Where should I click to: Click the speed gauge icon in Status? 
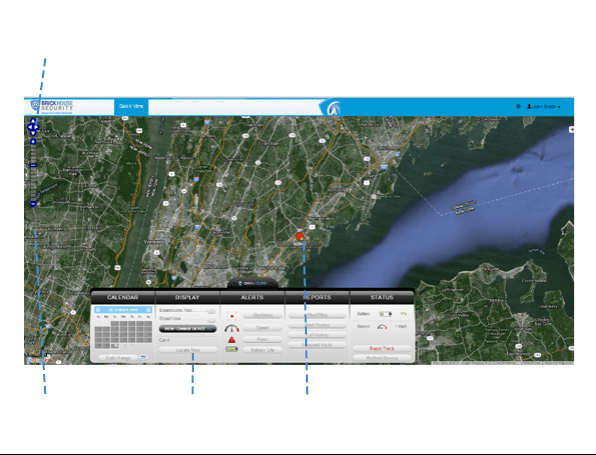(x=382, y=327)
